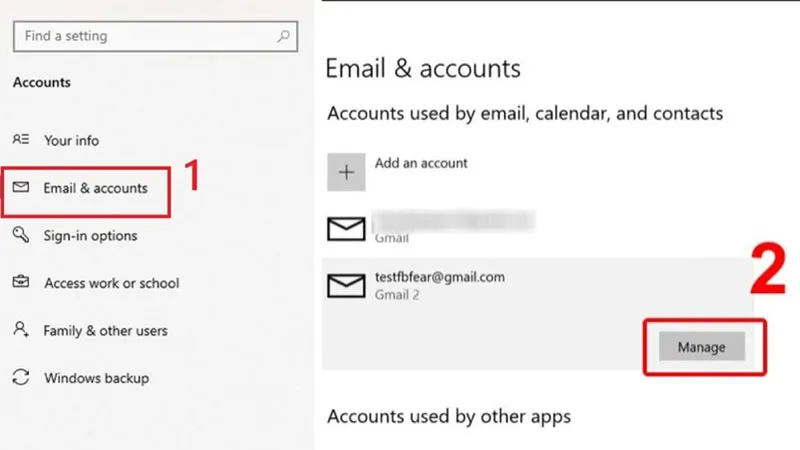This screenshot has height=450, width=800.
Task: Click the mail icon of first Gmail account
Action: (x=346, y=229)
